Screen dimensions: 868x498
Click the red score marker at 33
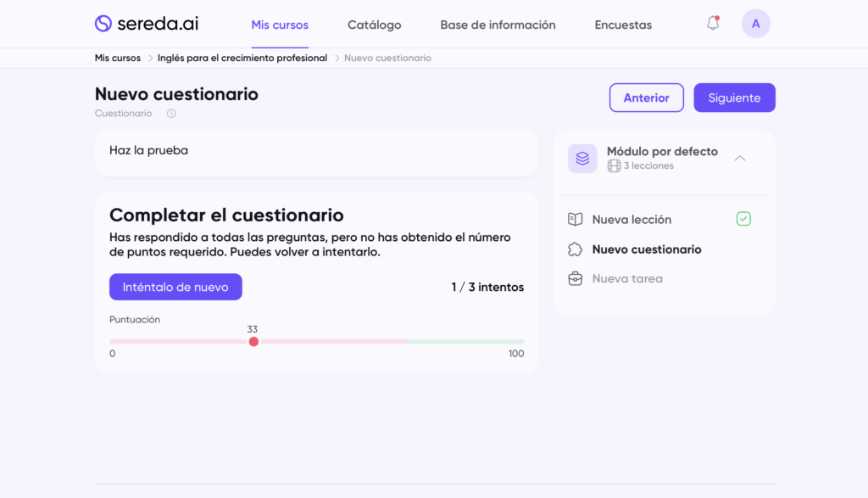[x=253, y=342]
